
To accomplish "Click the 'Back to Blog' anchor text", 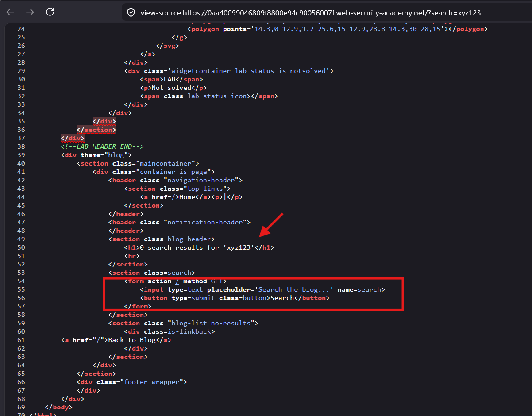I will (132, 340).
